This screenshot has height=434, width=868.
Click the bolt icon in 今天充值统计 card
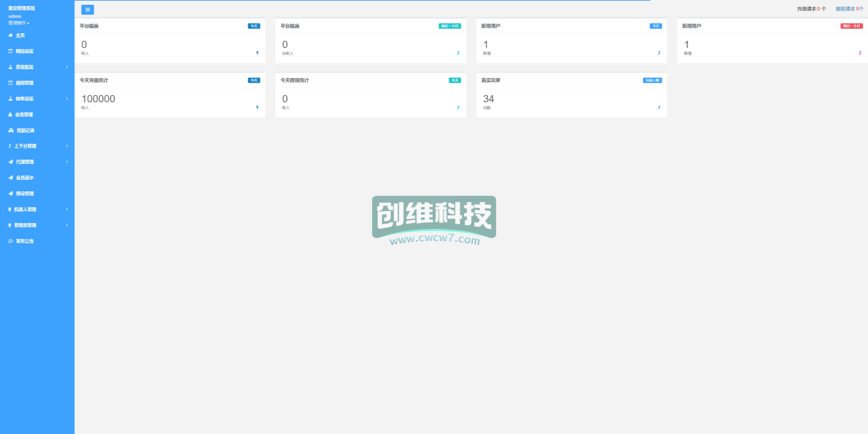[257, 107]
